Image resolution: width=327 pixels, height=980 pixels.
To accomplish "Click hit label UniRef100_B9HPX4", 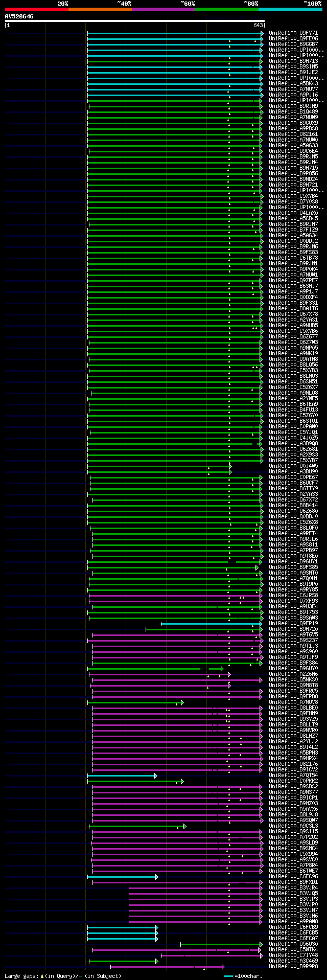I will [293, 759].
